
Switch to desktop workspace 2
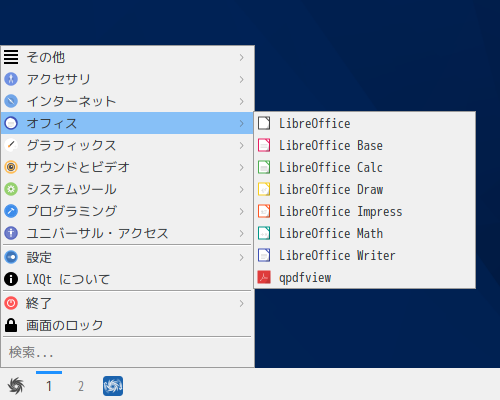coord(81,386)
